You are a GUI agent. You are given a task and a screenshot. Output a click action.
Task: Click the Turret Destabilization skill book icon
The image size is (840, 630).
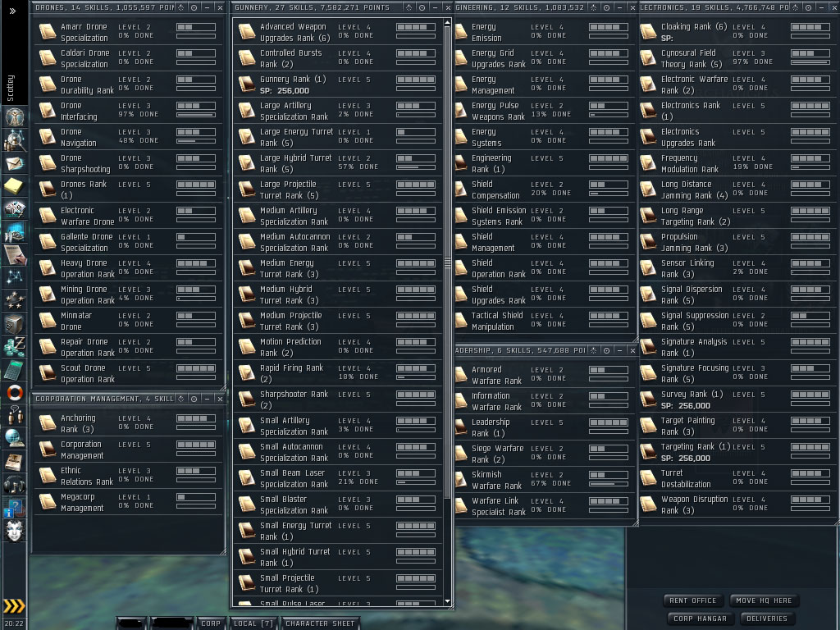click(648, 478)
